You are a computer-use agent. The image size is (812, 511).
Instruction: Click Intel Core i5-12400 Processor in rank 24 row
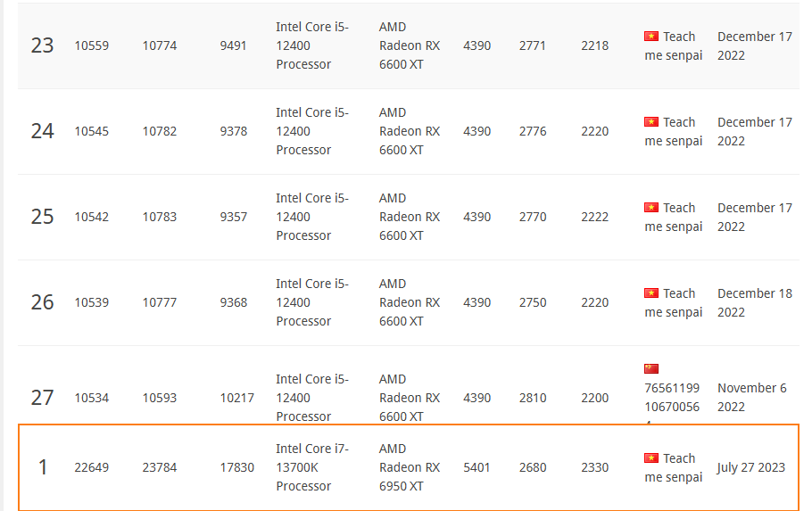[312, 131]
